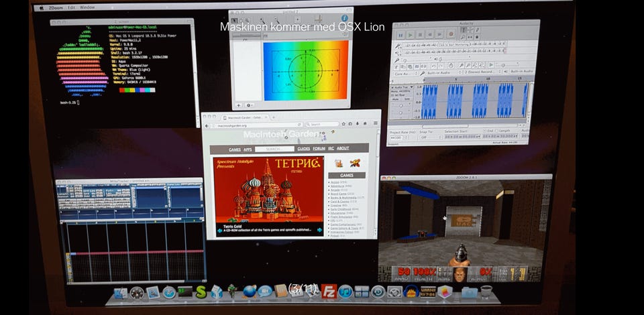Click Solo button on Audacity track

(407, 99)
